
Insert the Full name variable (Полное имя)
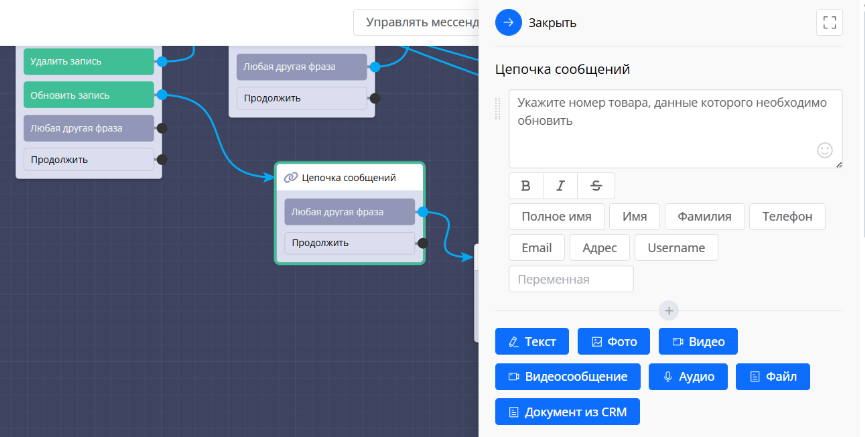(x=556, y=216)
